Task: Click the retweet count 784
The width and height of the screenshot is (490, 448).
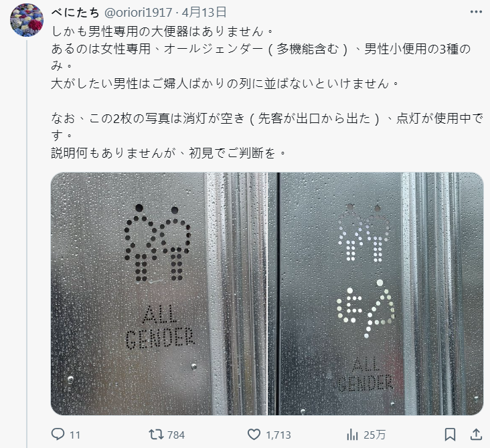Action: click(176, 435)
